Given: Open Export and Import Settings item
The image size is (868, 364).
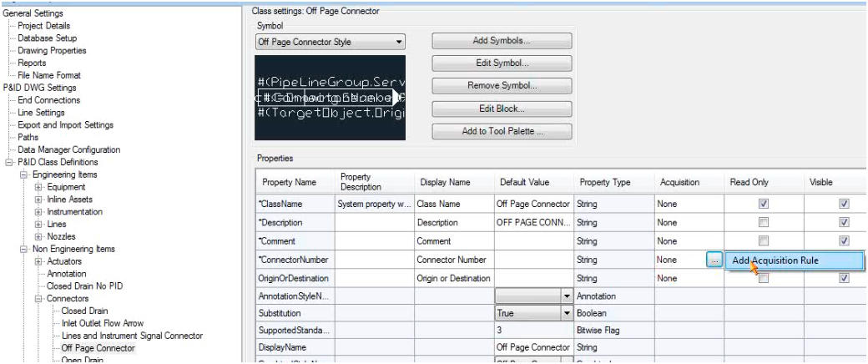Looking at the screenshot, I should [65, 124].
